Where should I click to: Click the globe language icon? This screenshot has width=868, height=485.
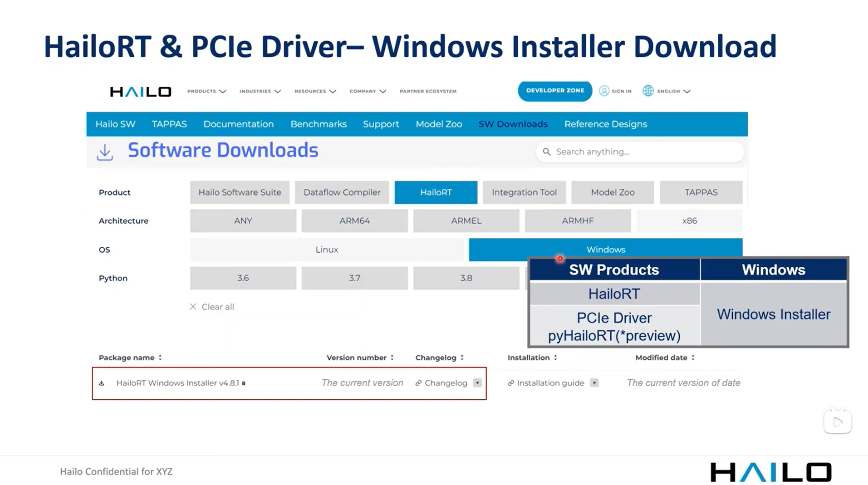pos(648,91)
